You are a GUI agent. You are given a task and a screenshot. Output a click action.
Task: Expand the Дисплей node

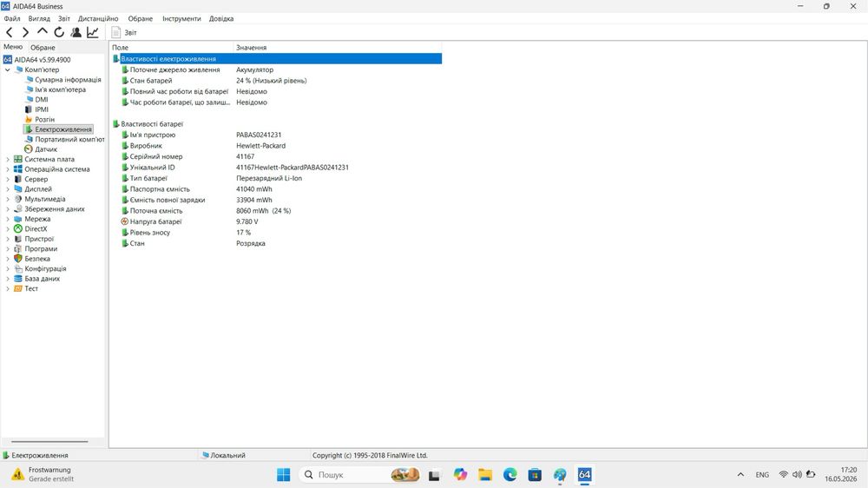point(7,189)
